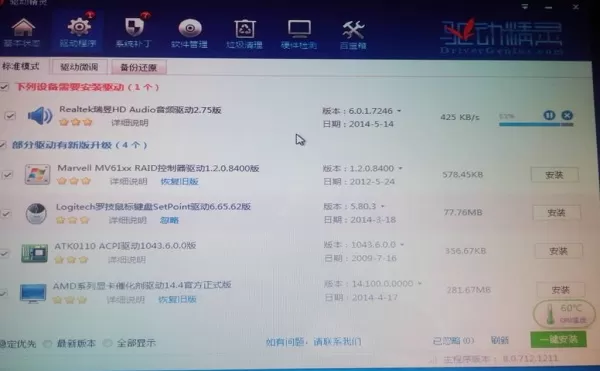
Task: Select the 全部显示 radio option
Action: tap(108, 343)
